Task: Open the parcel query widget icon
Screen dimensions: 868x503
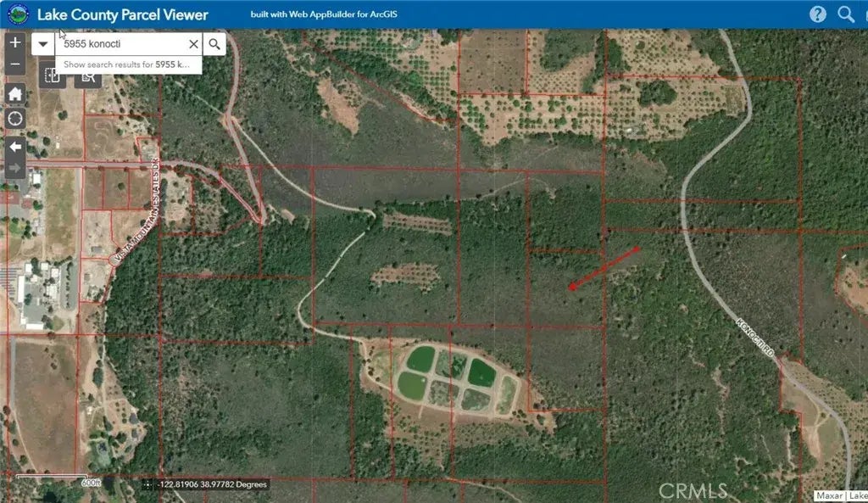Action: click(x=87, y=77)
